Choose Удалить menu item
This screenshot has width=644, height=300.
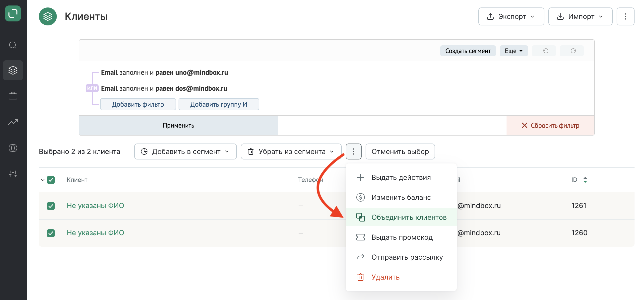(401, 277)
